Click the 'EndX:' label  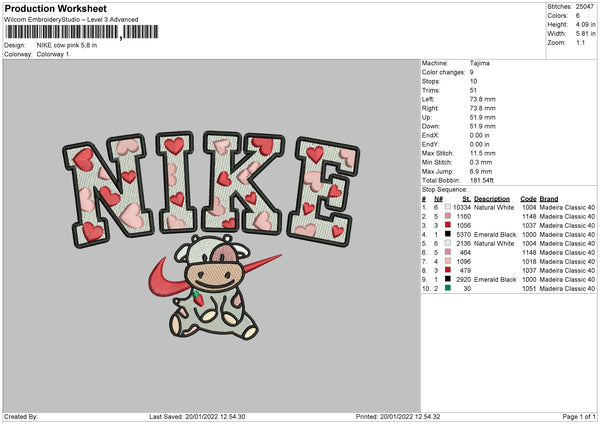pyautogui.click(x=430, y=135)
